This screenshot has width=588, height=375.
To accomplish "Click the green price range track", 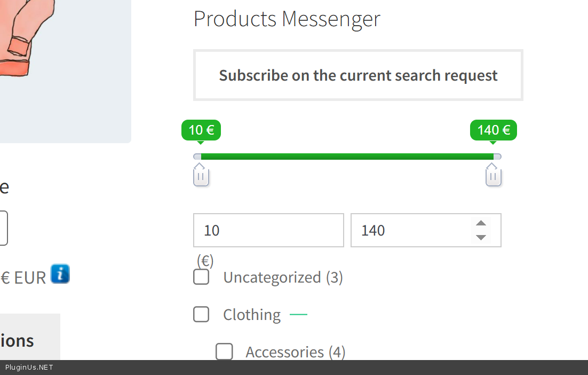I will 347,157.
